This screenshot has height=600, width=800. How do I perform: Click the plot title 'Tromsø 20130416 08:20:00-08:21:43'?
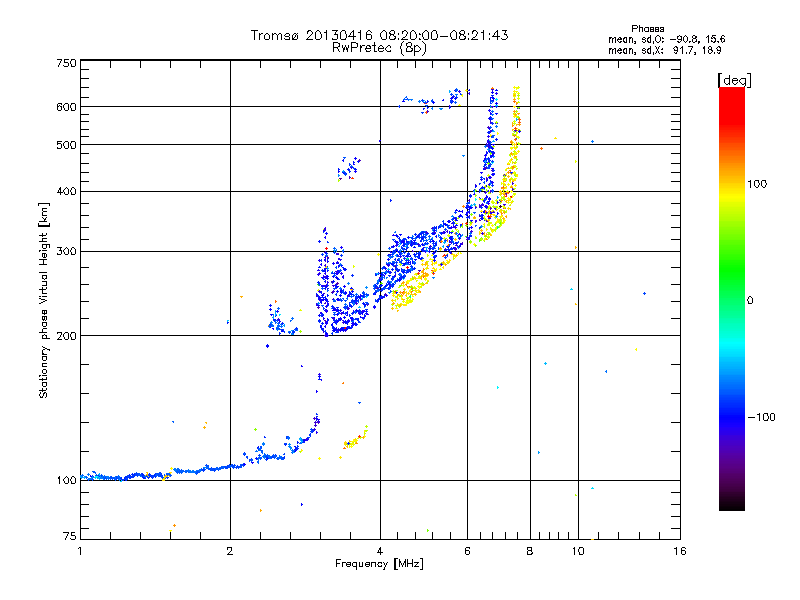coord(379,35)
